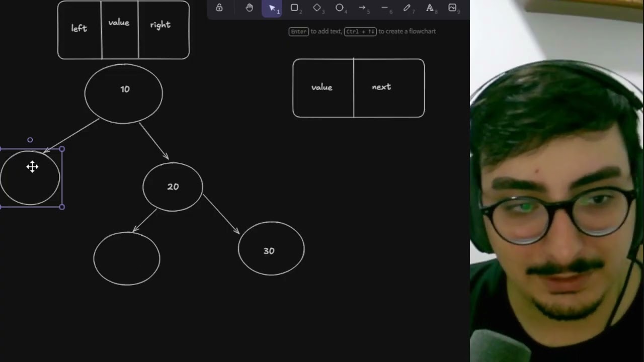This screenshot has height=362, width=644.
Task: Select the Text tool
Action: coord(430,8)
